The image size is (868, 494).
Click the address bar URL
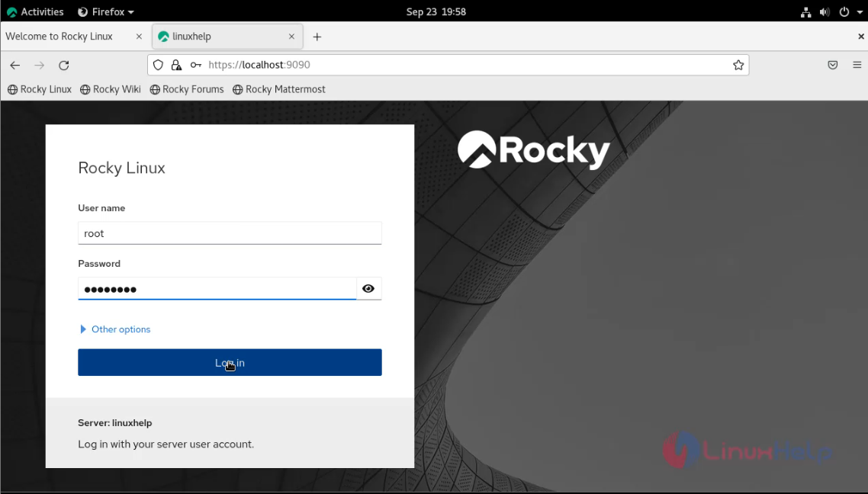pos(259,65)
